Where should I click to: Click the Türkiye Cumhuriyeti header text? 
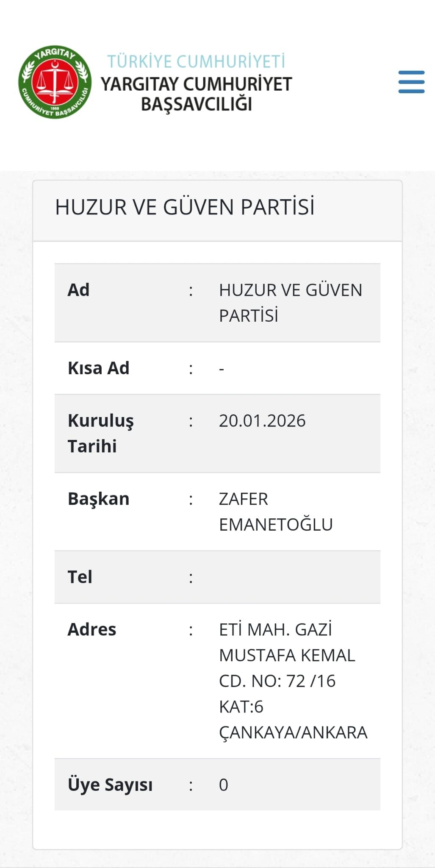(x=196, y=61)
